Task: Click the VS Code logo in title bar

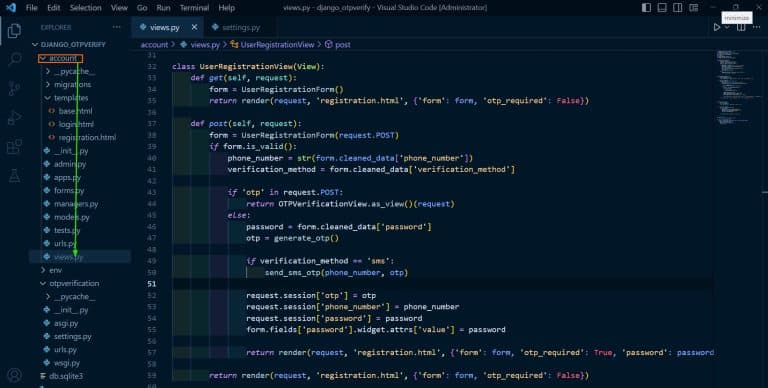Action: 11,7
